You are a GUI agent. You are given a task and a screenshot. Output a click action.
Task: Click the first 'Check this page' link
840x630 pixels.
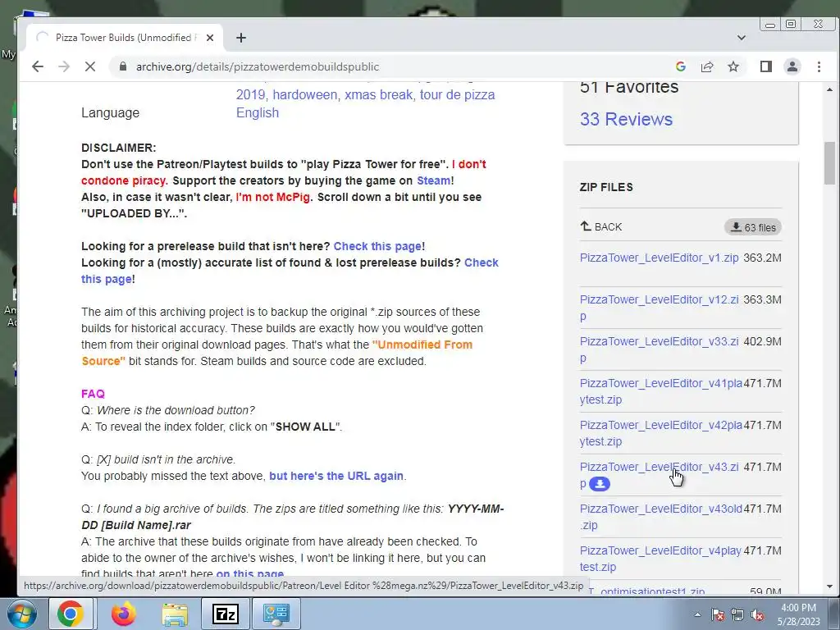(377, 246)
